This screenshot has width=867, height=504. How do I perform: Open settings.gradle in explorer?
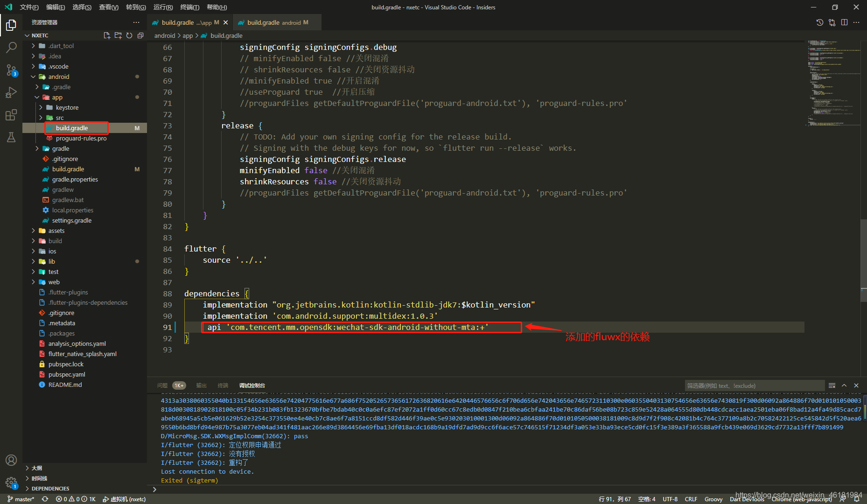tap(72, 220)
